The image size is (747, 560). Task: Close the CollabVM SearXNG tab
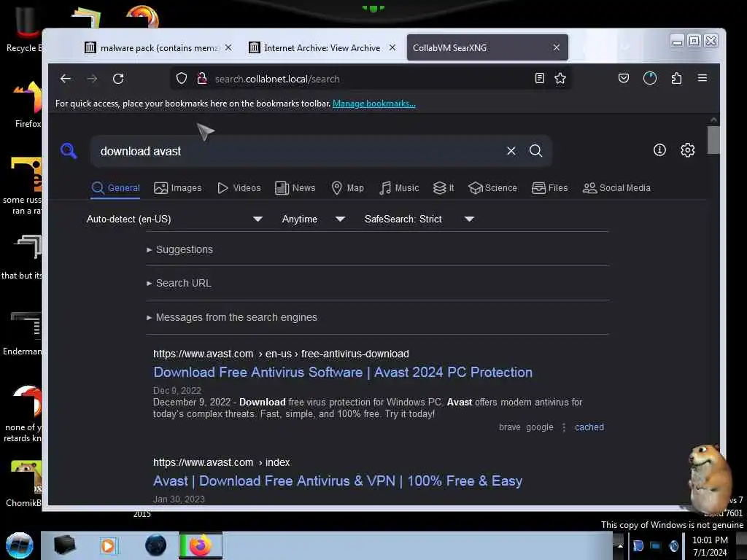[x=557, y=47]
